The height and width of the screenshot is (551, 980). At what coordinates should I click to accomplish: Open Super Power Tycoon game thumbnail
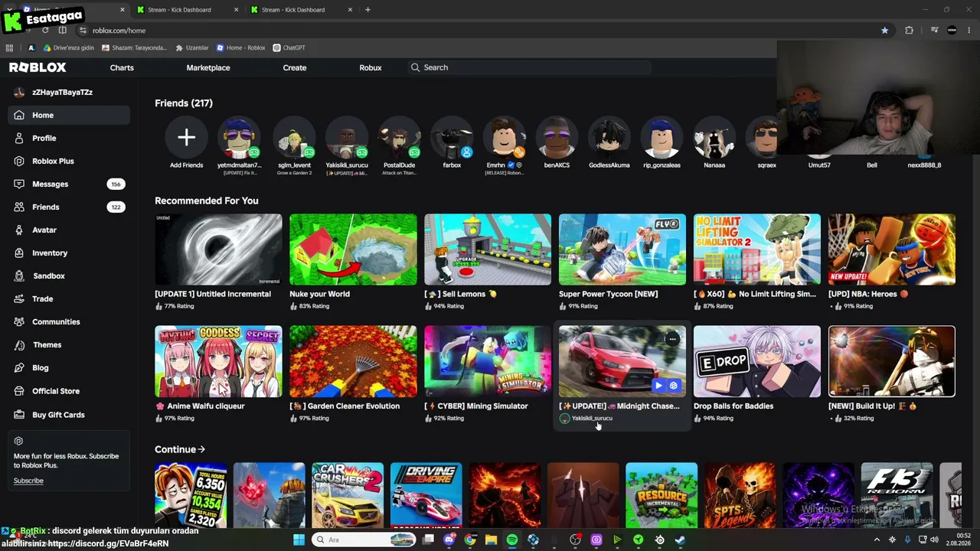click(x=622, y=249)
